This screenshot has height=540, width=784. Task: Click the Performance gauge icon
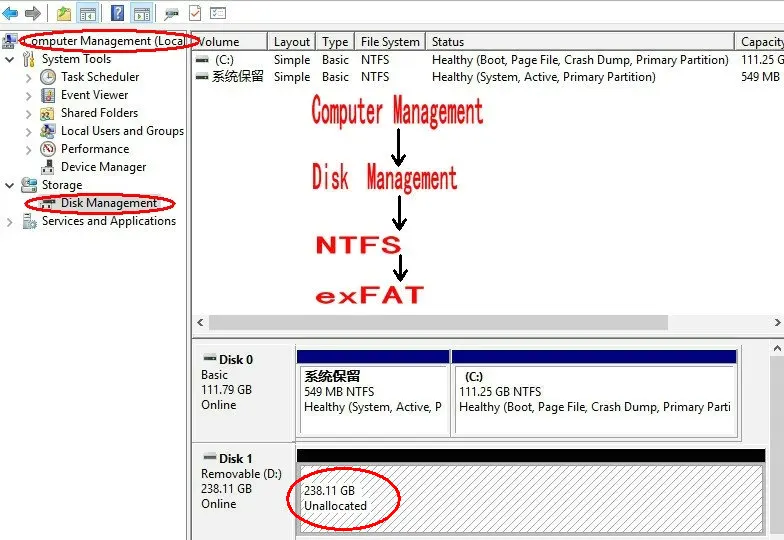48,149
